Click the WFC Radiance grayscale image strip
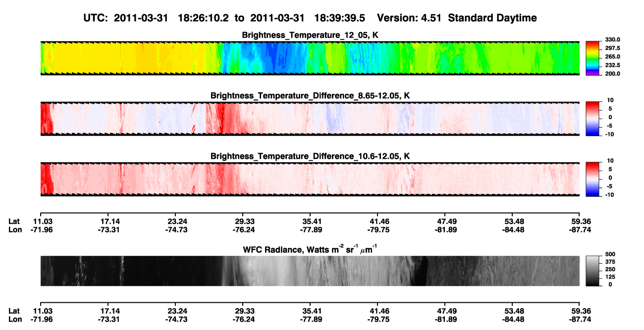The height and width of the screenshot is (330, 644). [x=310, y=271]
